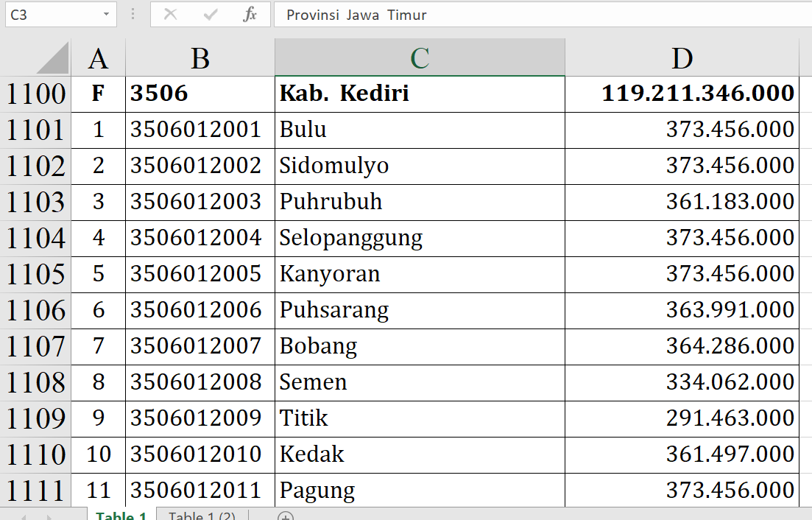This screenshot has height=520, width=812.
Task: Select the total cell 119.211.346.000
Action: [682, 94]
